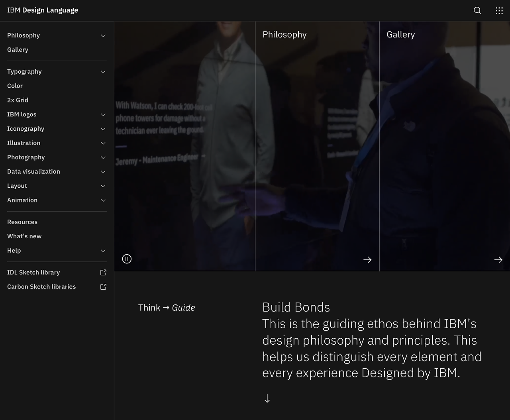Open the Gallery page from the sidebar
510x420 pixels.
(18, 49)
